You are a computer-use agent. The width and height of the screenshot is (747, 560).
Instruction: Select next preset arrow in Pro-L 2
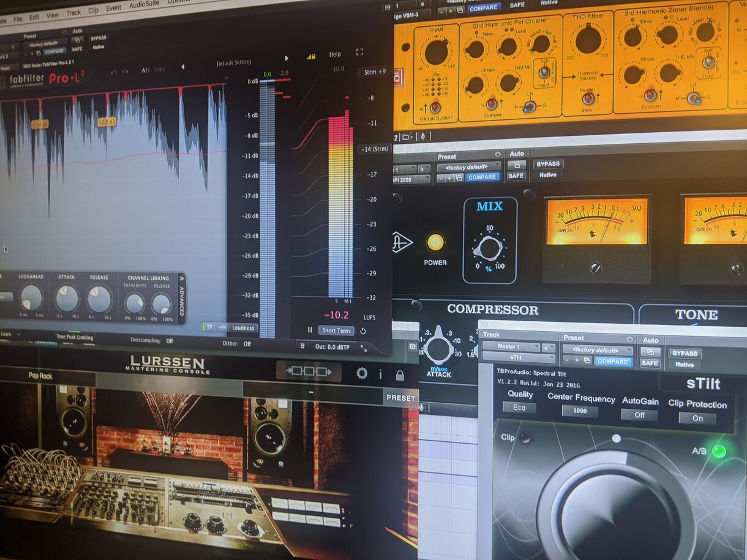click(x=286, y=59)
